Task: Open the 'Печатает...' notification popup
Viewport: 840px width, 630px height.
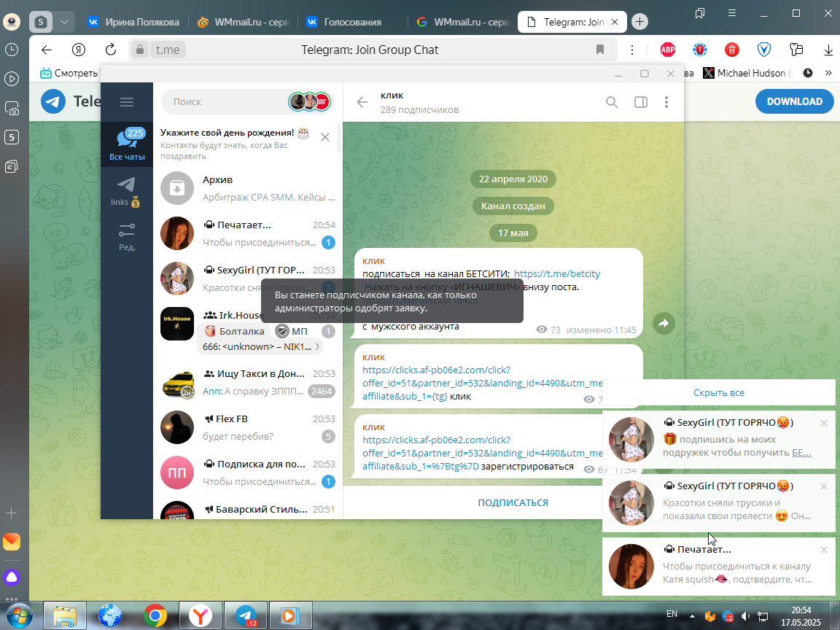Action: [x=718, y=567]
